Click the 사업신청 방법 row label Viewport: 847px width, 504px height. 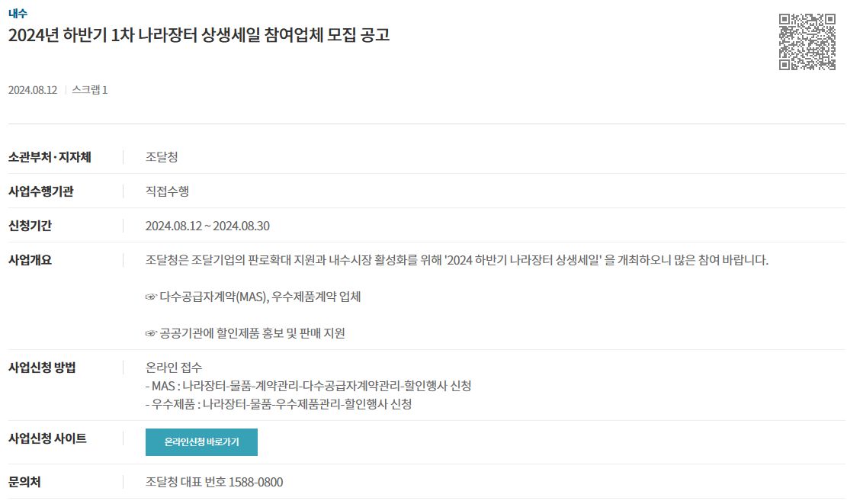[x=42, y=368]
